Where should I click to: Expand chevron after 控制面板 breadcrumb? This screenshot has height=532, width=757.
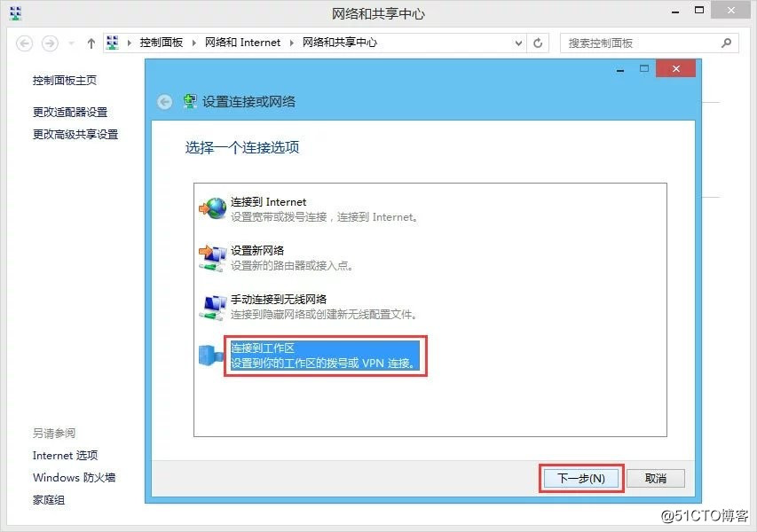point(193,43)
